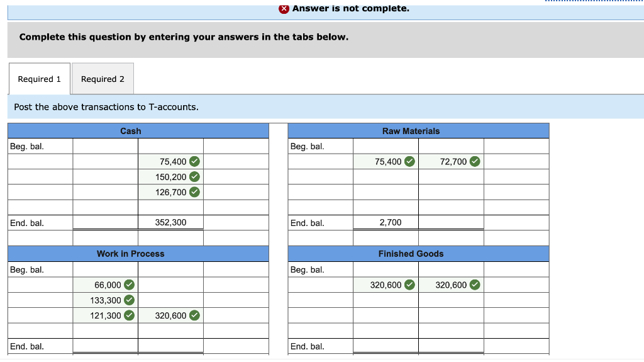644x362 pixels.
Task: Click check mark beside Raw Materials debit 75,400
Action: (x=409, y=162)
